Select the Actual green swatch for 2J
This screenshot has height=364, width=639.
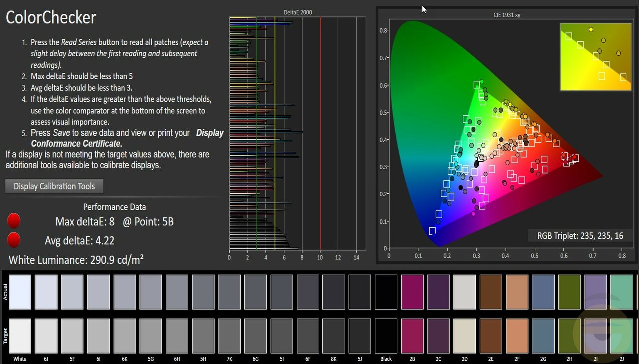tap(622, 292)
